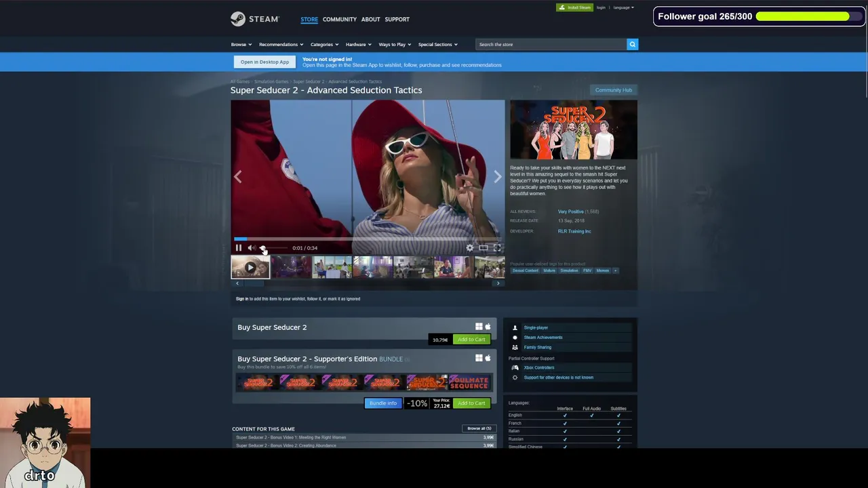The image size is (868, 488).
Task: Click the Memes tag
Action: click(603, 270)
